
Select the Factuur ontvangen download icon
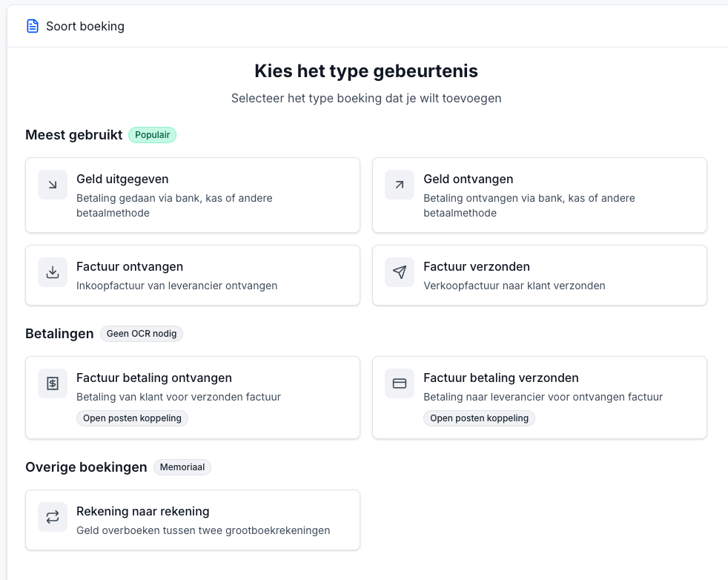click(x=52, y=271)
